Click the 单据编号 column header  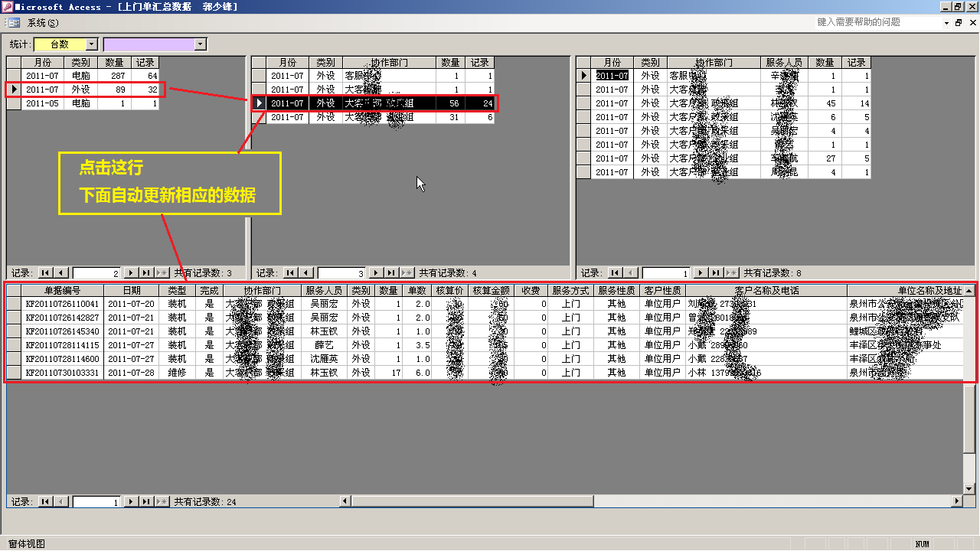tap(62, 291)
